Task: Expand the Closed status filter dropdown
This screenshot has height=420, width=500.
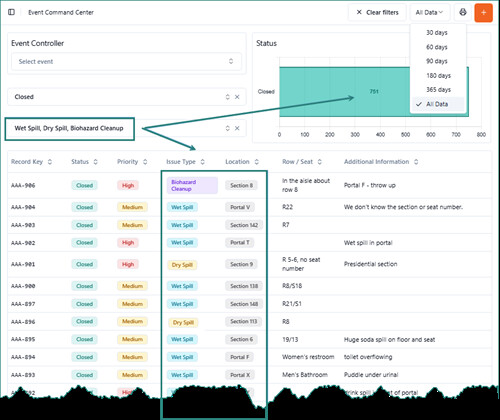Action: (228, 97)
